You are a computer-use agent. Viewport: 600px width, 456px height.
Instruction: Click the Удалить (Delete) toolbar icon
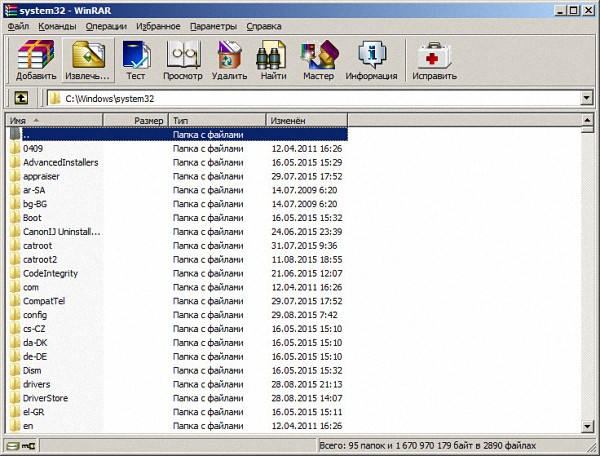pos(229,60)
